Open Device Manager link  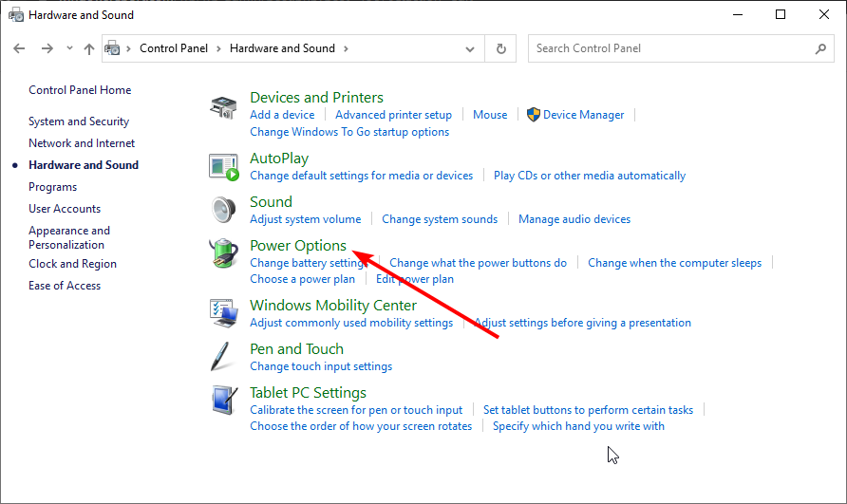[x=583, y=115]
